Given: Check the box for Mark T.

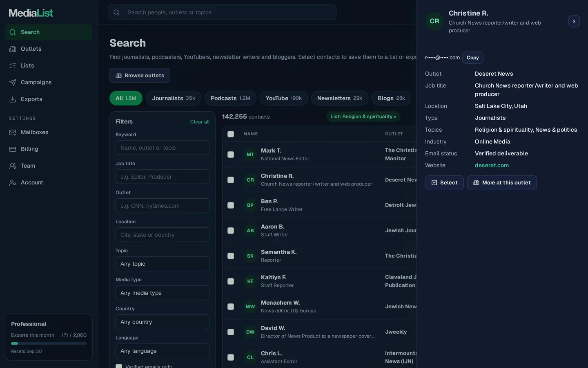Looking at the screenshot, I should pos(231,155).
